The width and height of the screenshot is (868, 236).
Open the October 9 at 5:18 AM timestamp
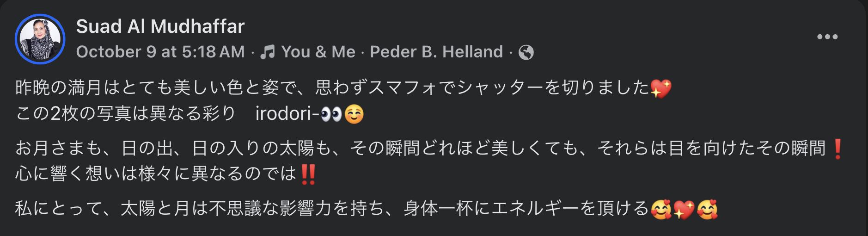pos(160,52)
